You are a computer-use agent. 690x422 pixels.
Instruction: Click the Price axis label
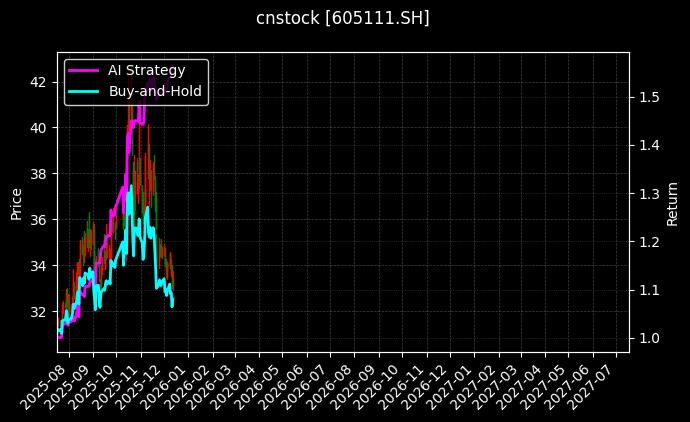click(x=16, y=202)
